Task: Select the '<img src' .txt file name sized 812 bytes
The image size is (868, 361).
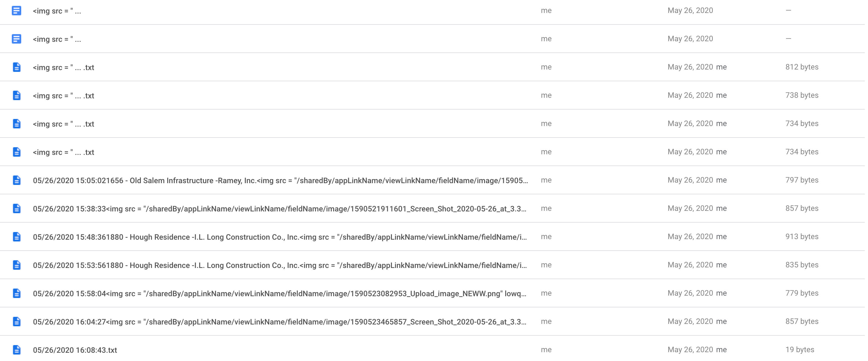Action: 63,67
